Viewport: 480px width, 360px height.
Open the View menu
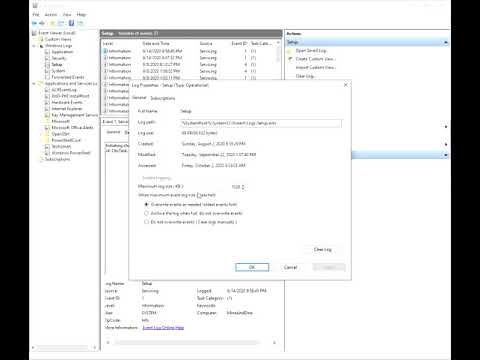[x=67, y=15]
